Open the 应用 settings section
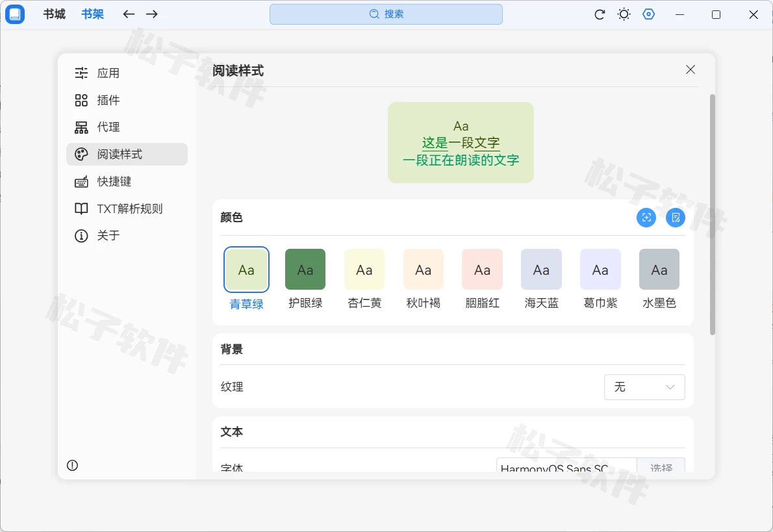The height and width of the screenshot is (532, 773). (x=127, y=73)
